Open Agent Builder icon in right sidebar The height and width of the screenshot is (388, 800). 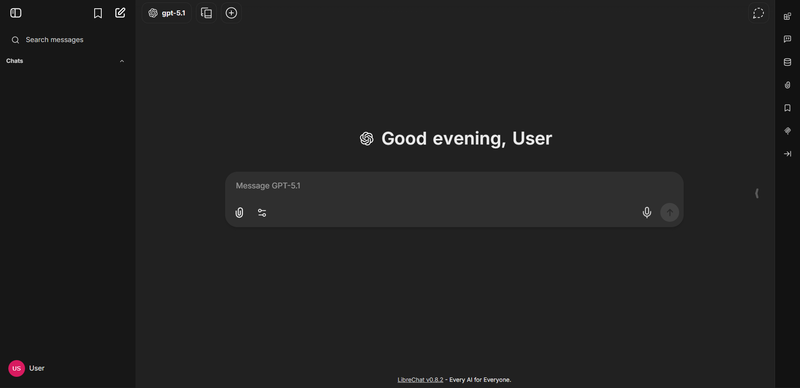(x=787, y=16)
